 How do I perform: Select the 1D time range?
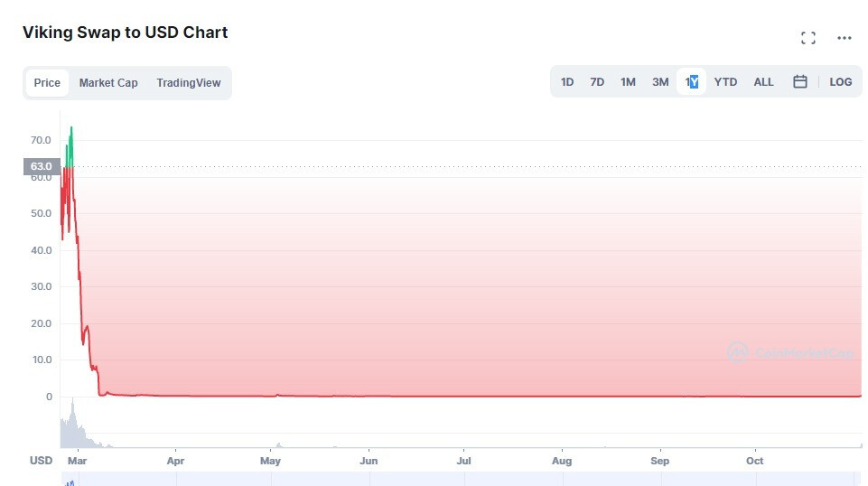pyautogui.click(x=567, y=82)
